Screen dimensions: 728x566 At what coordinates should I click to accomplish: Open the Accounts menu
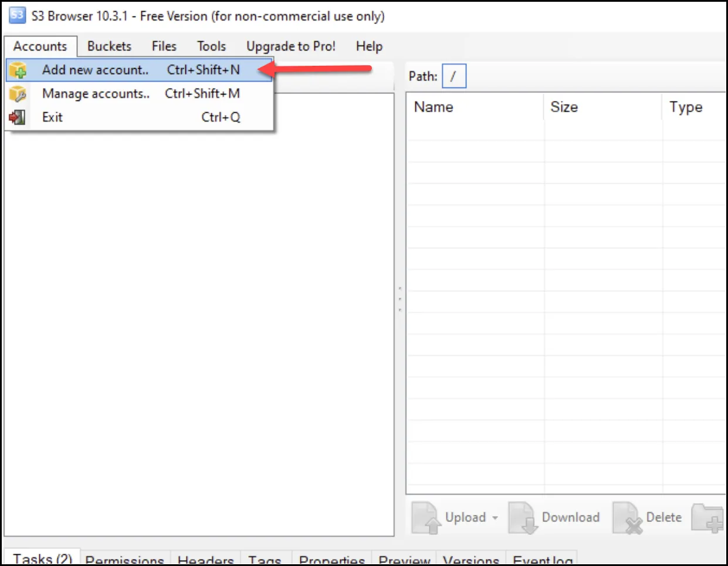click(x=40, y=46)
